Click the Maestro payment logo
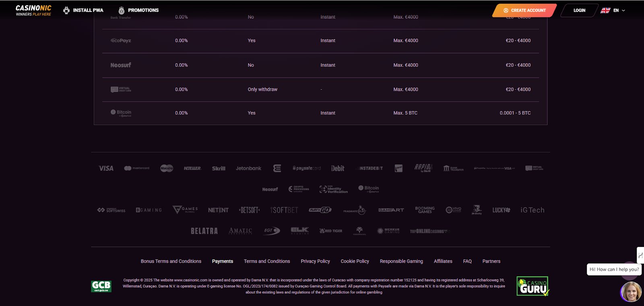644x306 pixels. pyautogui.click(x=167, y=168)
